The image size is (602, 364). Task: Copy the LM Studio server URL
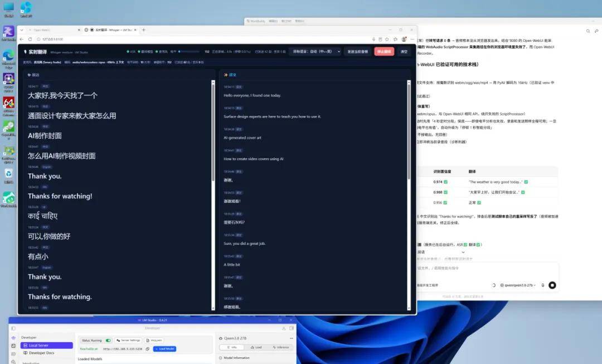coord(147,348)
